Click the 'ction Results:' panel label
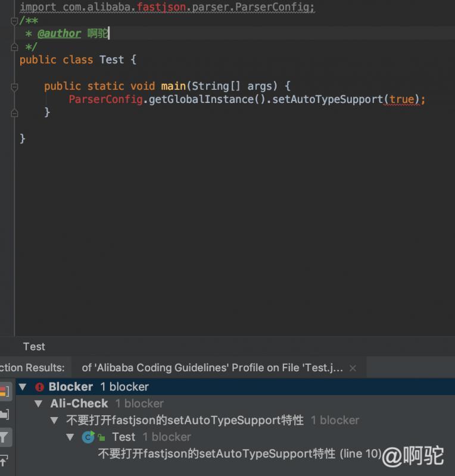Screen dimensions: 455x476 click(x=32, y=368)
